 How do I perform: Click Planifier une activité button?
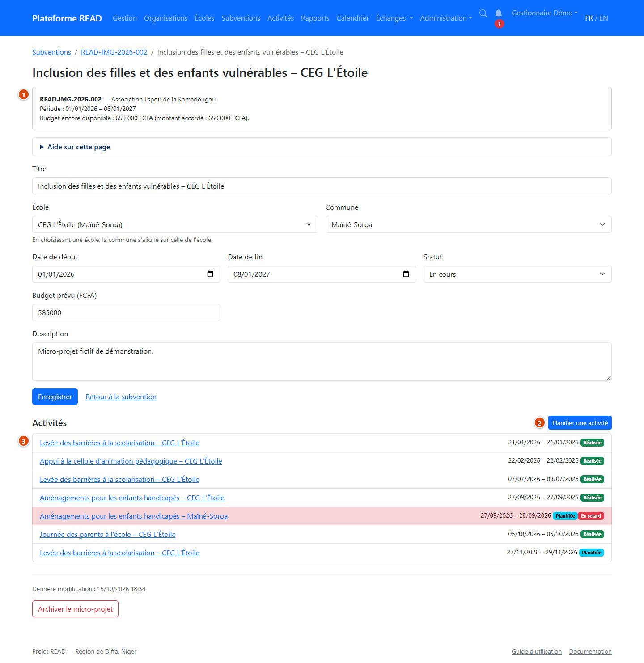tap(580, 423)
